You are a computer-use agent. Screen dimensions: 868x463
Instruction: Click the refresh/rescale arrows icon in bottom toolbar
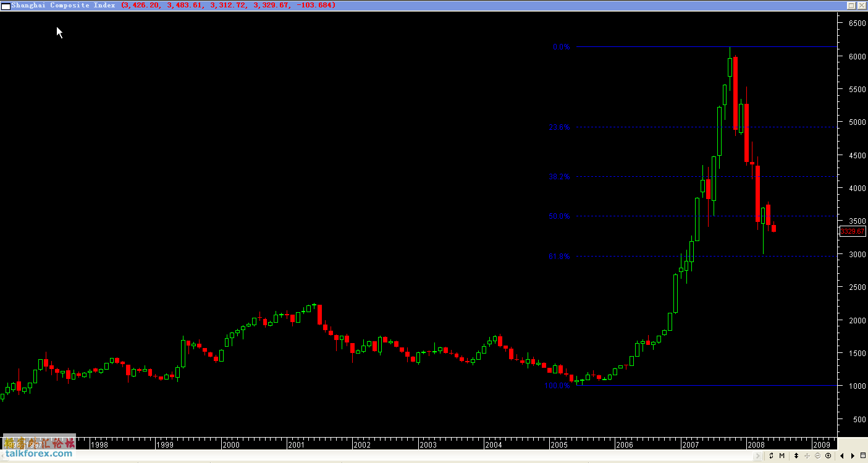[771, 456]
